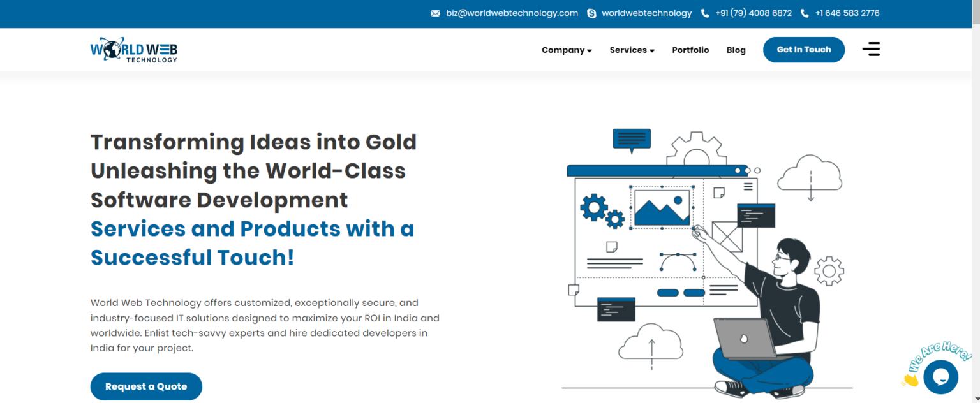Click the Request a Quote button
The image size is (980, 403).
pos(146,386)
